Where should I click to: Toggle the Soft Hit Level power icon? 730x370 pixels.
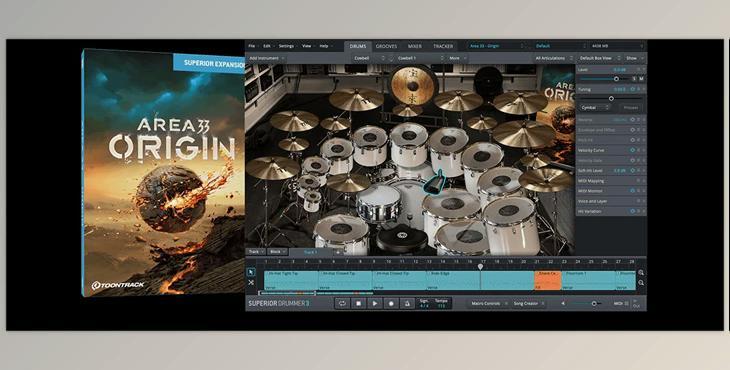(x=633, y=171)
